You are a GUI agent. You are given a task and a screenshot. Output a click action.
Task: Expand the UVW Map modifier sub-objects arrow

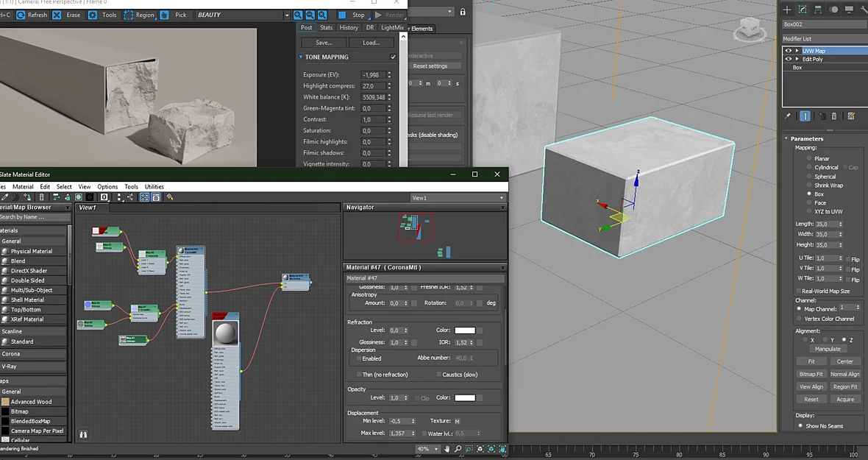797,51
